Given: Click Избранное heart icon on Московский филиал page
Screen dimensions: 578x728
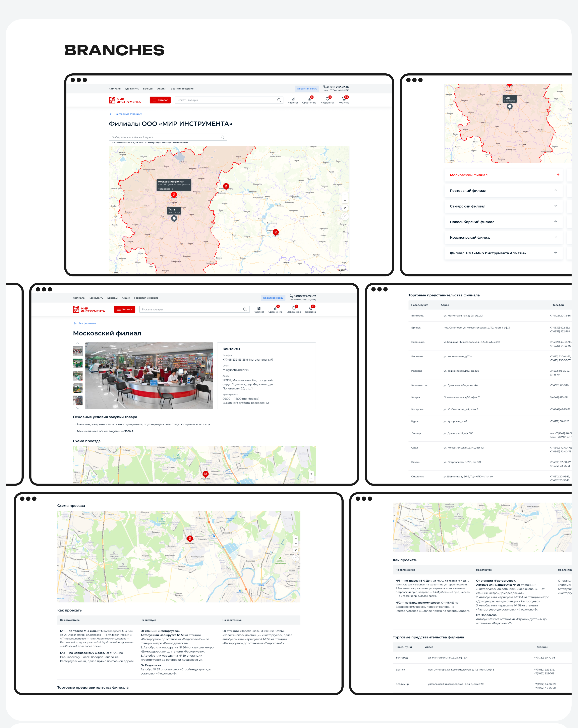Looking at the screenshot, I should [294, 308].
